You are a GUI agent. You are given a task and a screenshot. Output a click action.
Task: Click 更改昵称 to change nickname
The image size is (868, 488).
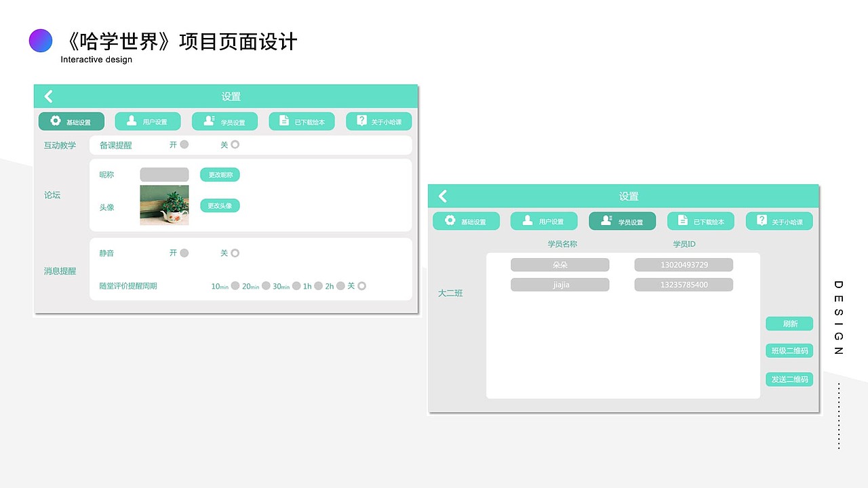[219, 174]
